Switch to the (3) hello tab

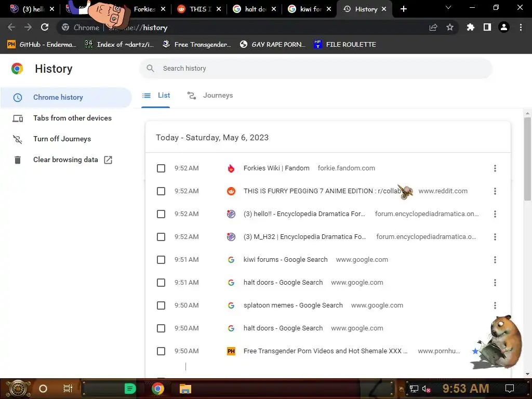[x=33, y=9]
